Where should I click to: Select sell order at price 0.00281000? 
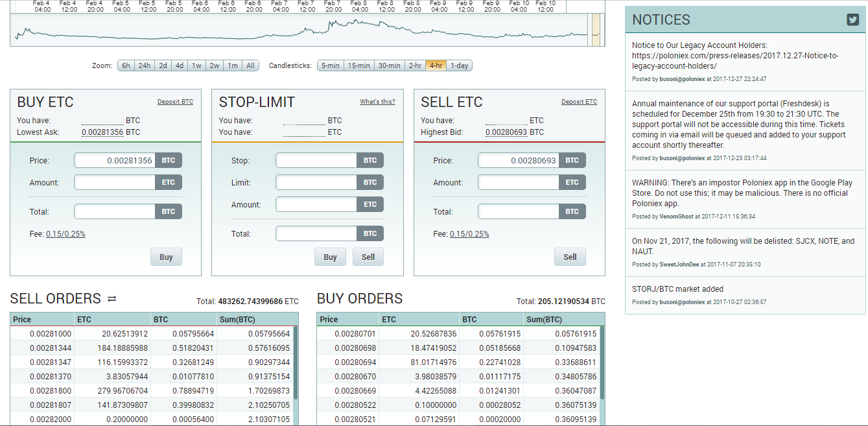[x=152, y=333]
